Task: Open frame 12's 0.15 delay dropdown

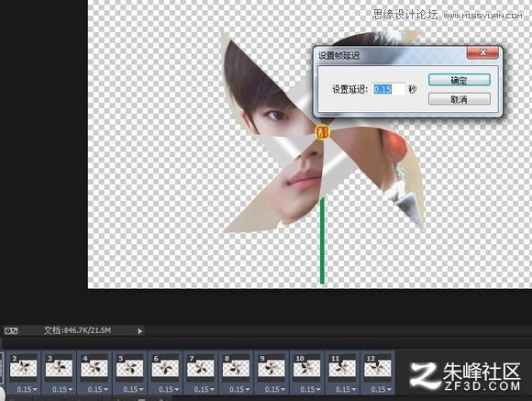Action: 381,389
